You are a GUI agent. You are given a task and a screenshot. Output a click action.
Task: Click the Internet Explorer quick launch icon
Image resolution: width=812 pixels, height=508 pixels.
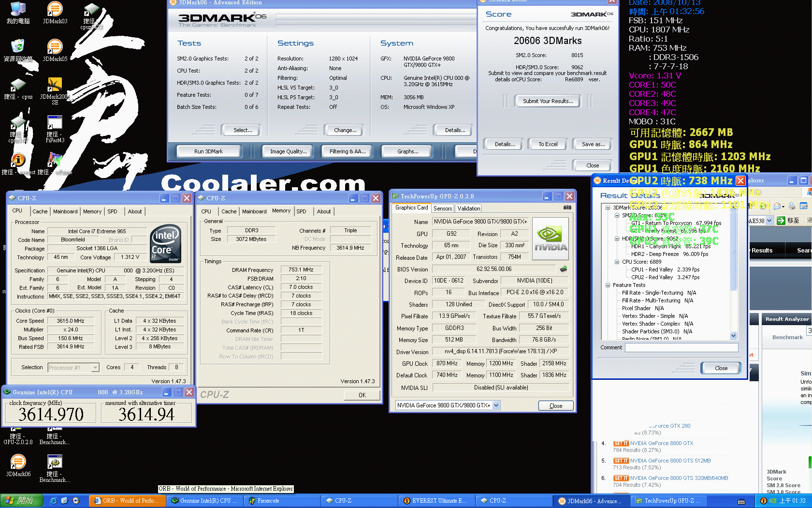coord(53,501)
